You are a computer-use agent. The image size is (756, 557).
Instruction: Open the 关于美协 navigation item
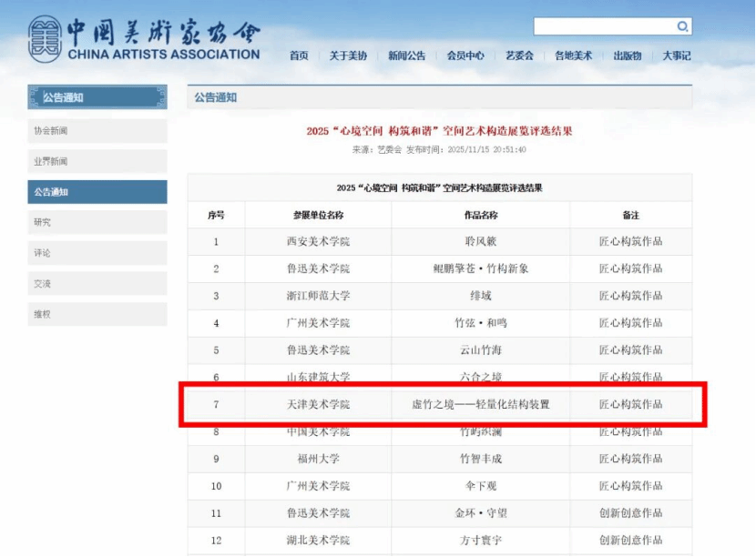[x=348, y=56]
